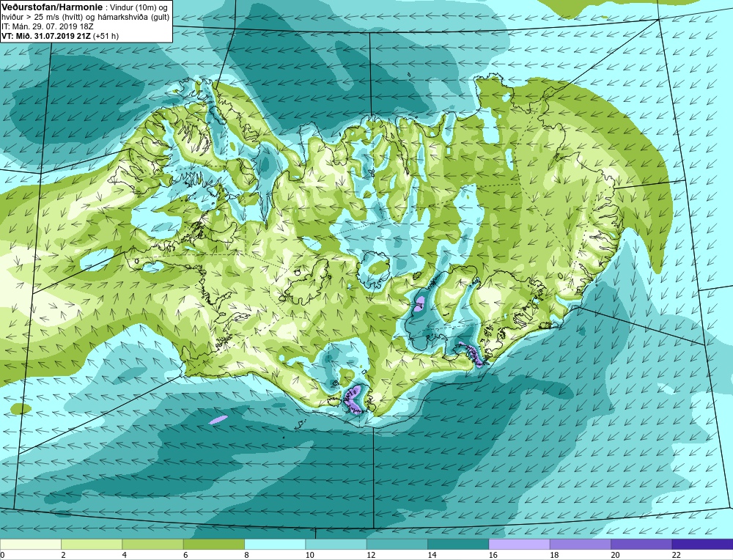Click the 'VT: Mið. 31.07.2019 21Z' valid time
This screenshot has width=733, height=560.
45,36
